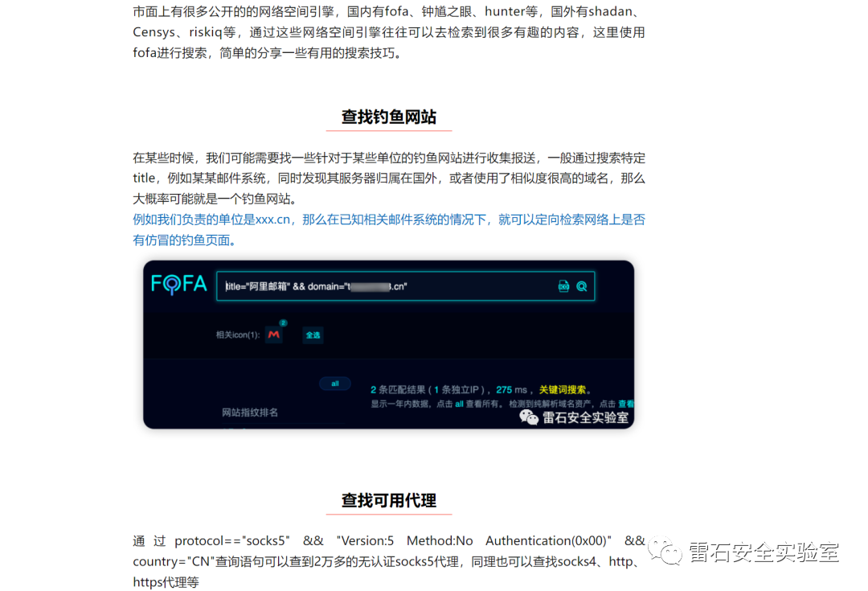
Task: Click the 关键词搜索 yellow link
Action: [x=563, y=390]
